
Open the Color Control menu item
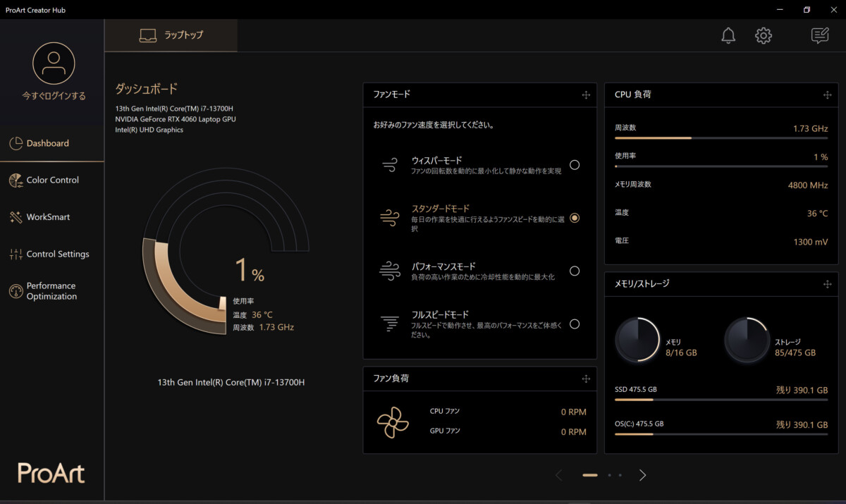(52, 180)
